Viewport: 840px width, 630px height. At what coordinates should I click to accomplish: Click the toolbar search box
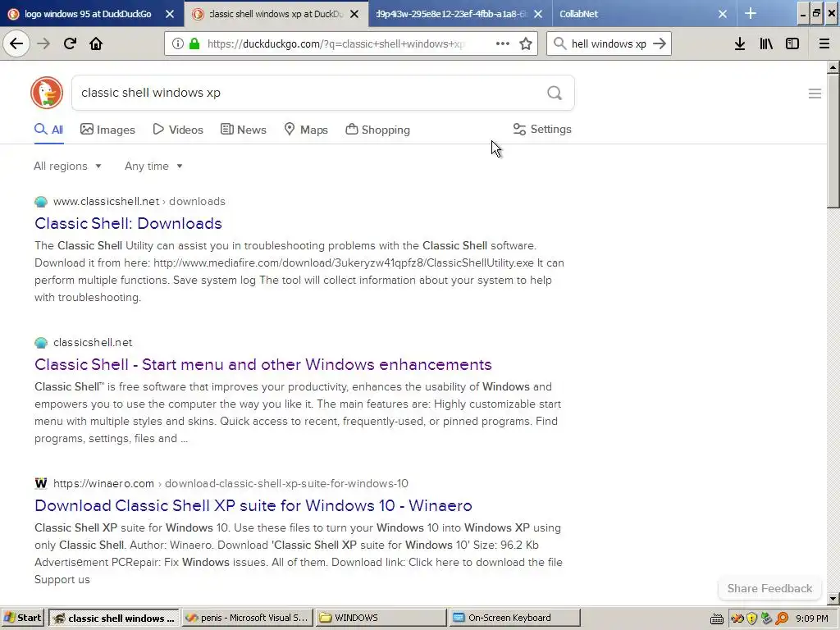click(x=609, y=43)
